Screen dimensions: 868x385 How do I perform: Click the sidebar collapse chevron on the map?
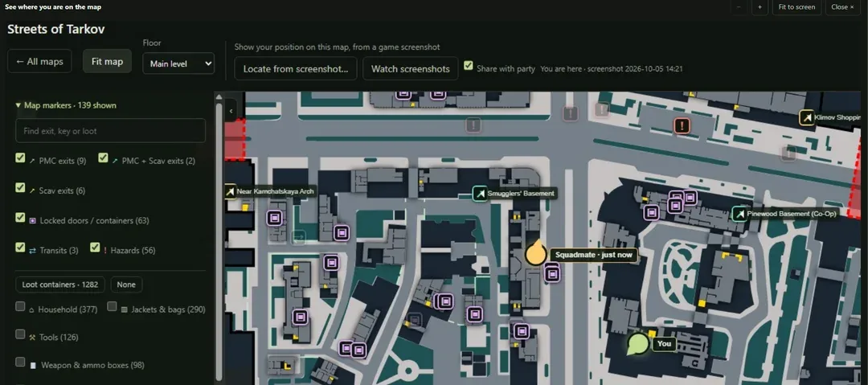(231, 110)
